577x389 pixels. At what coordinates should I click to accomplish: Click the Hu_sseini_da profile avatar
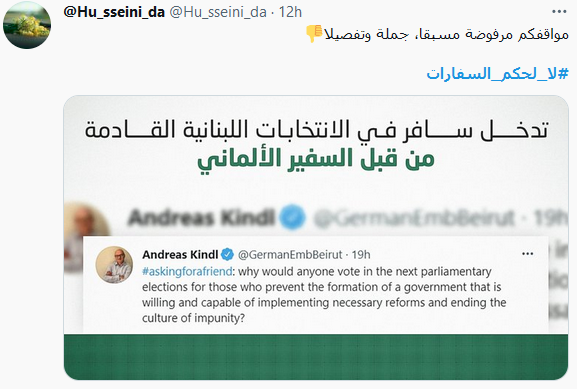click(x=27, y=25)
